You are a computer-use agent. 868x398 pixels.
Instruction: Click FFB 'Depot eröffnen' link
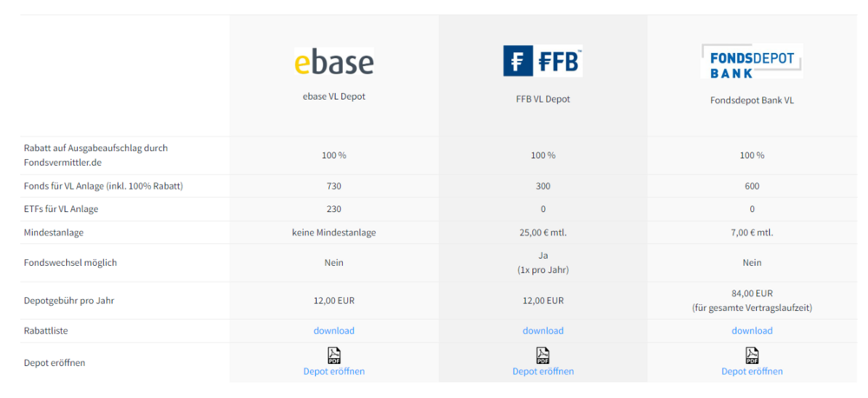click(542, 371)
